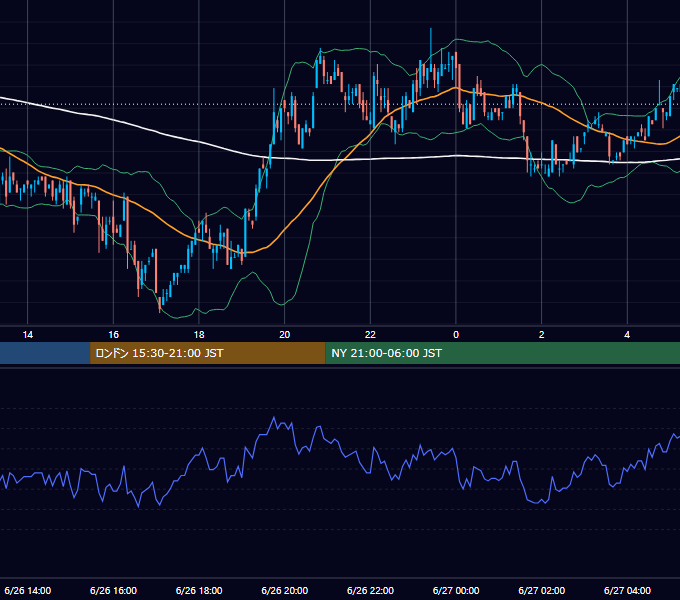Click the 16 hour axis label
Image resolution: width=680 pixels, height=600 pixels.
(113, 335)
